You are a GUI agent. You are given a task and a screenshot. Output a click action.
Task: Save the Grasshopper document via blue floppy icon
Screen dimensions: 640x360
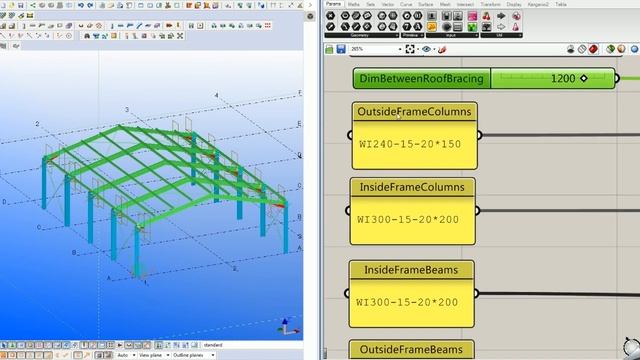pos(341,49)
